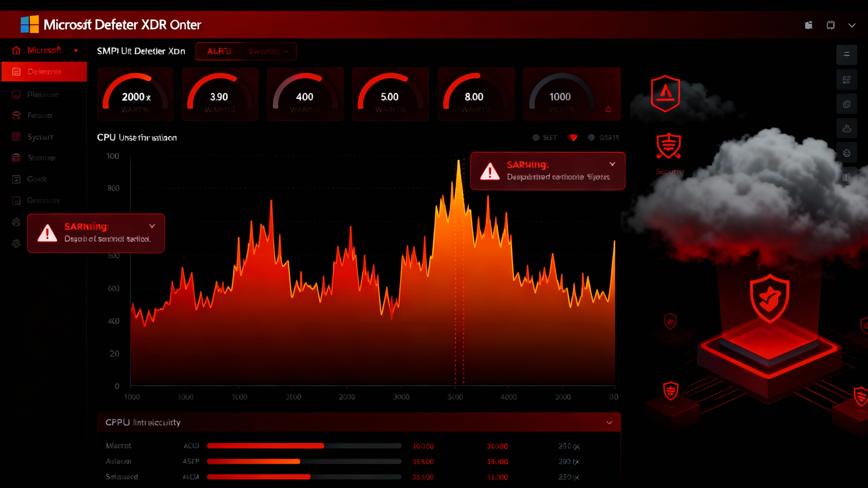Toggle the SET legend option above the chart
Image resolution: width=868 pixels, height=488 pixels.
[536, 138]
